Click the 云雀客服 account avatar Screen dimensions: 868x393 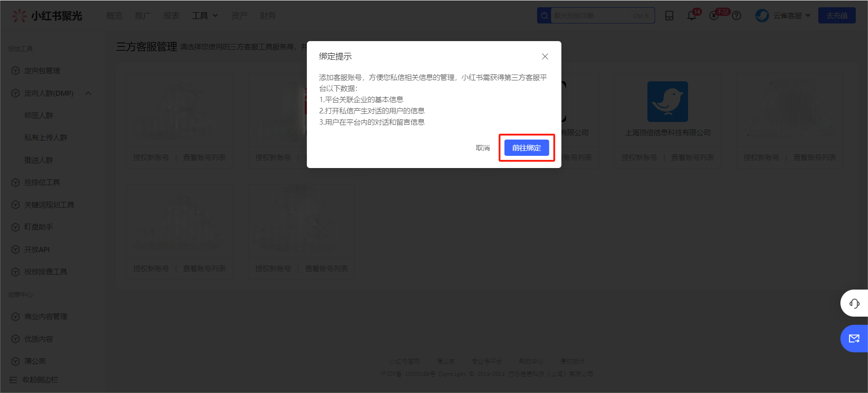click(x=762, y=16)
